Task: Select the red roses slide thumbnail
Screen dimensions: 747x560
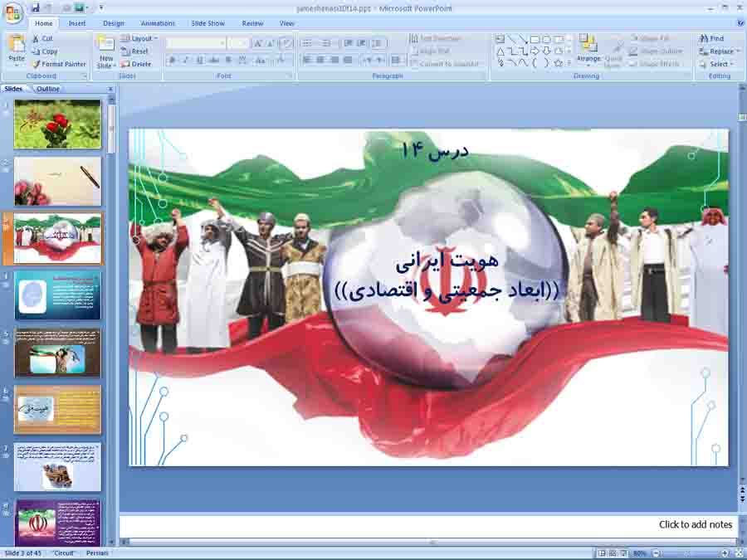Action: (57, 124)
